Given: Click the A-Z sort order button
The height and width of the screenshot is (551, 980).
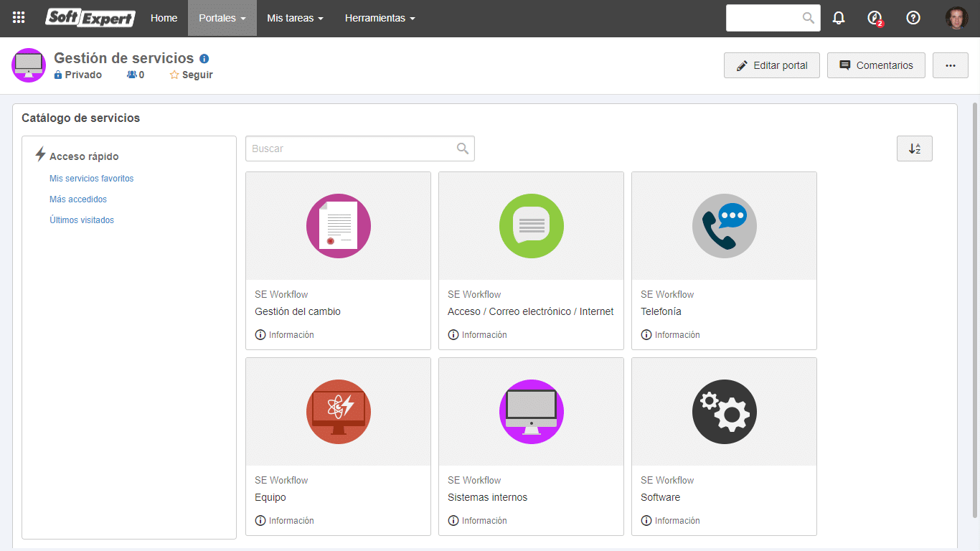Looking at the screenshot, I should pos(915,149).
